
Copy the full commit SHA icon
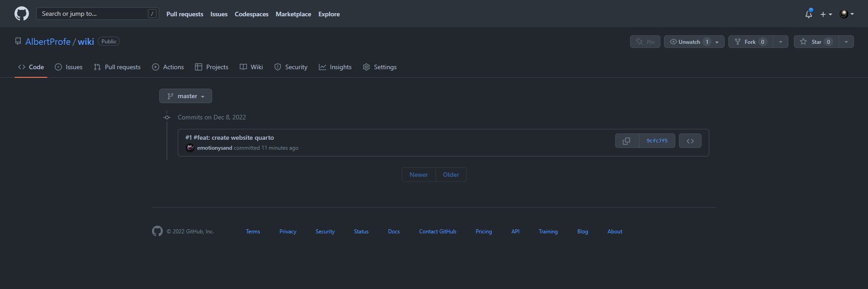[x=627, y=141]
